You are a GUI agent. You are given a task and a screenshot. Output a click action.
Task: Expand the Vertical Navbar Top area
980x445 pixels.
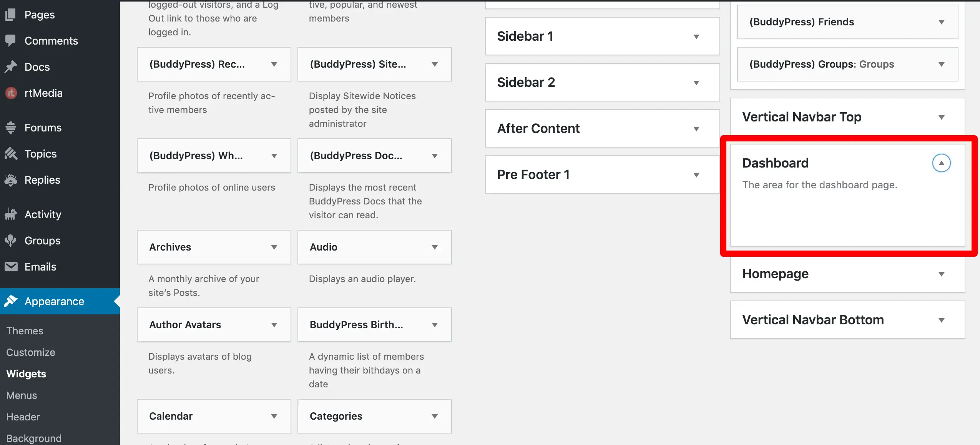941,117
